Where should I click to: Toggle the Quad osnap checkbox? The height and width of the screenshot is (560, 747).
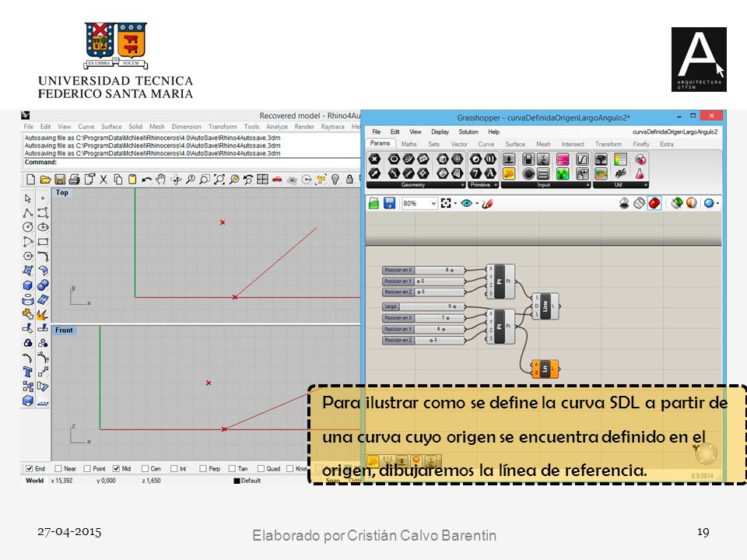[x=261, y=468]
